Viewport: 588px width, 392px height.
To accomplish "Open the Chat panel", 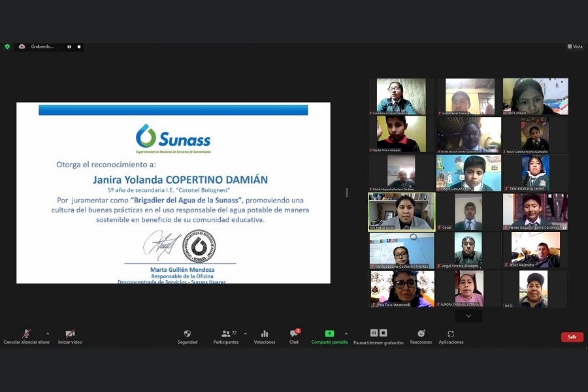I will coord(294,336).
